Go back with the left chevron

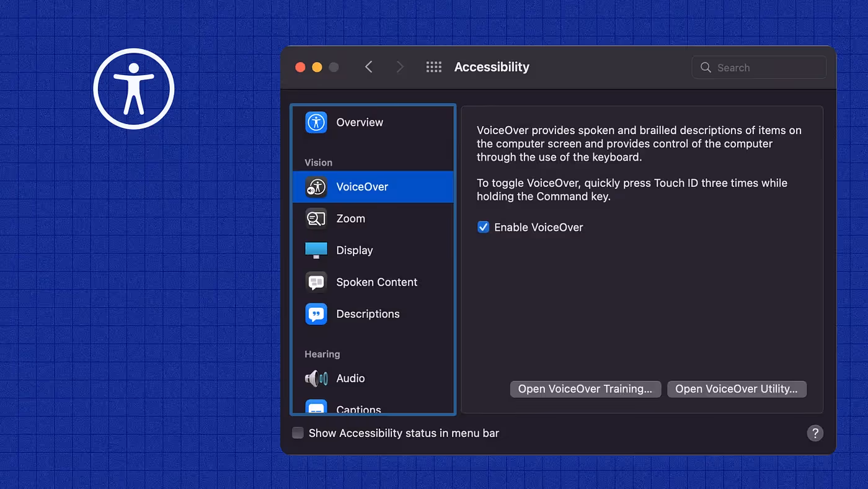click(x=369, y=67)
